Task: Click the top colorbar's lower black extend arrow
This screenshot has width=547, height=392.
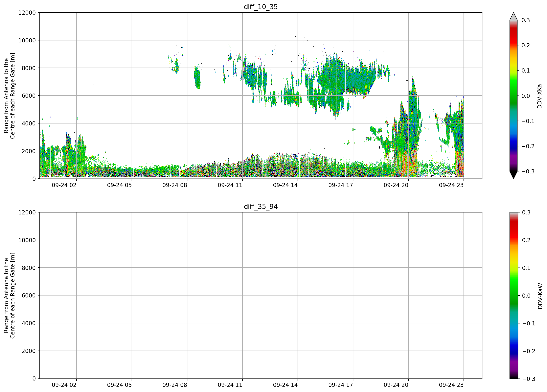Action: click(513, 175)
